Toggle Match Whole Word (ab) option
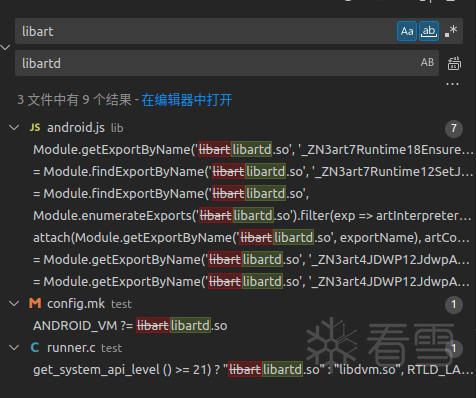This screenshot has width=476, height=398. [429, 31]
